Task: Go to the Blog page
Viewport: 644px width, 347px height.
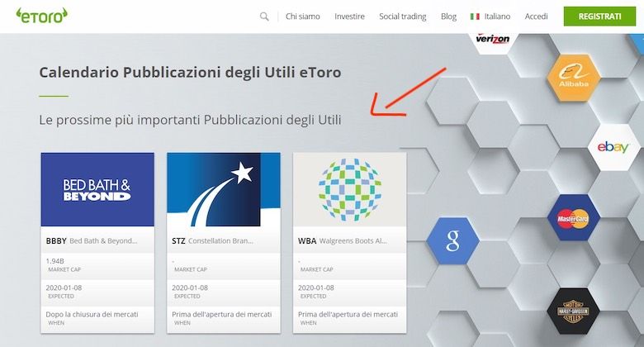Action: click(448, 17)
